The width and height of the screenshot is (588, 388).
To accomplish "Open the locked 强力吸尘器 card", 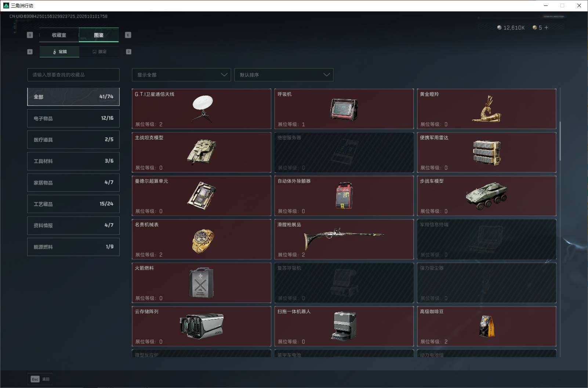I will click(x=487, y=283).
